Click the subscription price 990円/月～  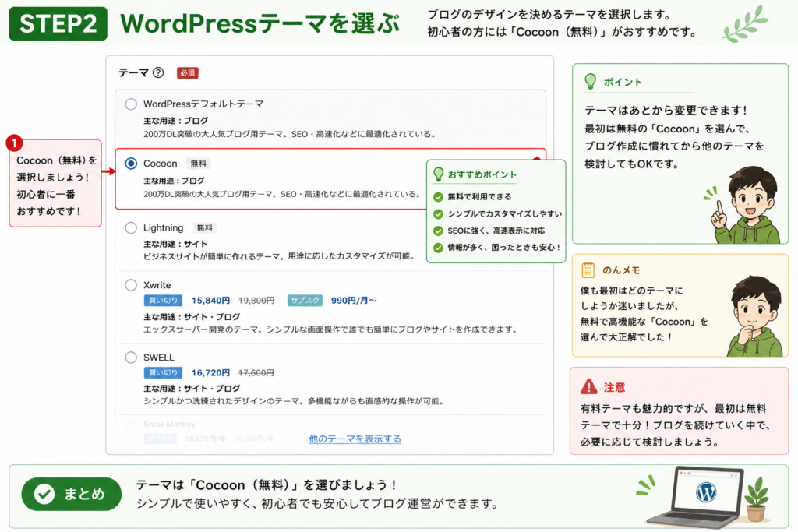[354, 301]
